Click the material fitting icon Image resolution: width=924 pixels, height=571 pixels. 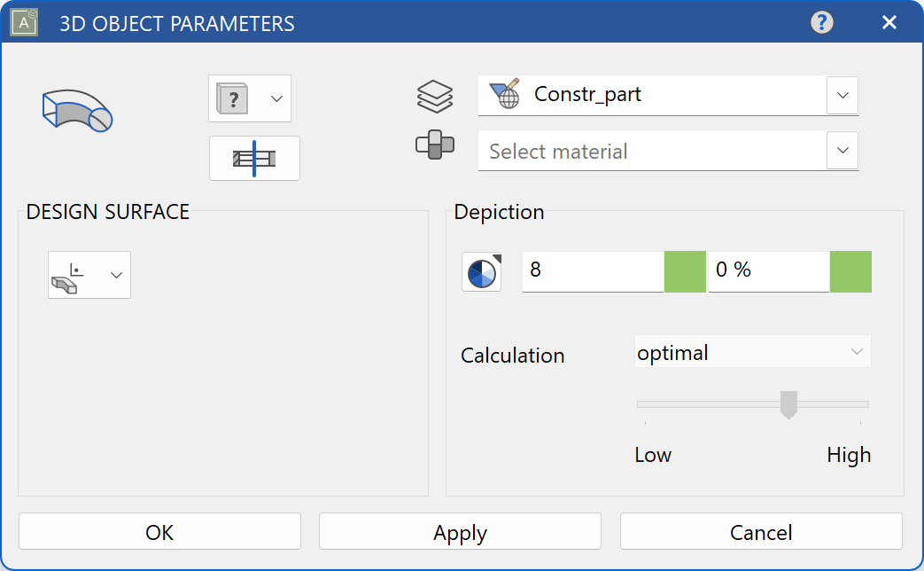[435, 145]
